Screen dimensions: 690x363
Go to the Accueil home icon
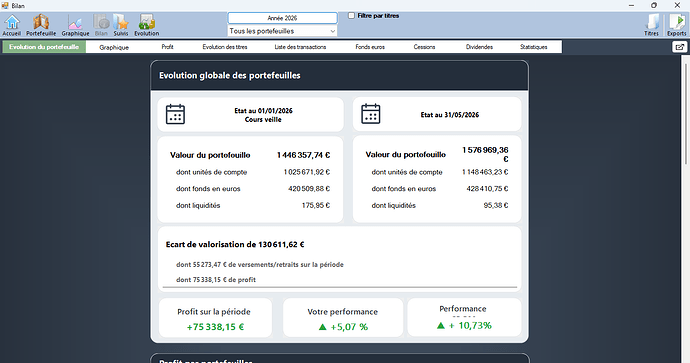click(12, 25)
